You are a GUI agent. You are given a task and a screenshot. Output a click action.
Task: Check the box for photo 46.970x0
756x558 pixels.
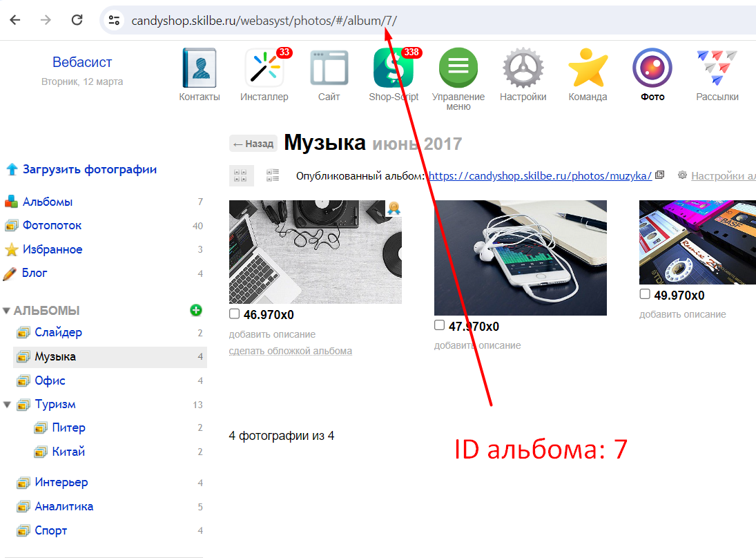pos(234,315)
